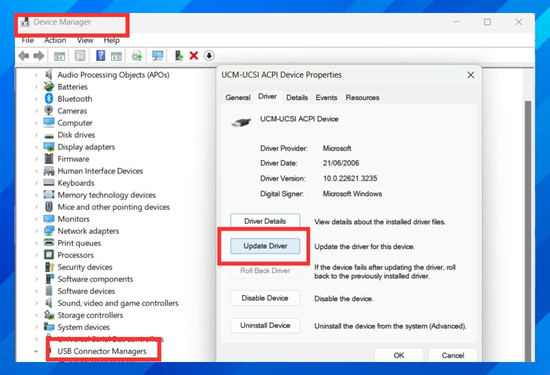Click the Mice and other pointing devices icon

49,207
